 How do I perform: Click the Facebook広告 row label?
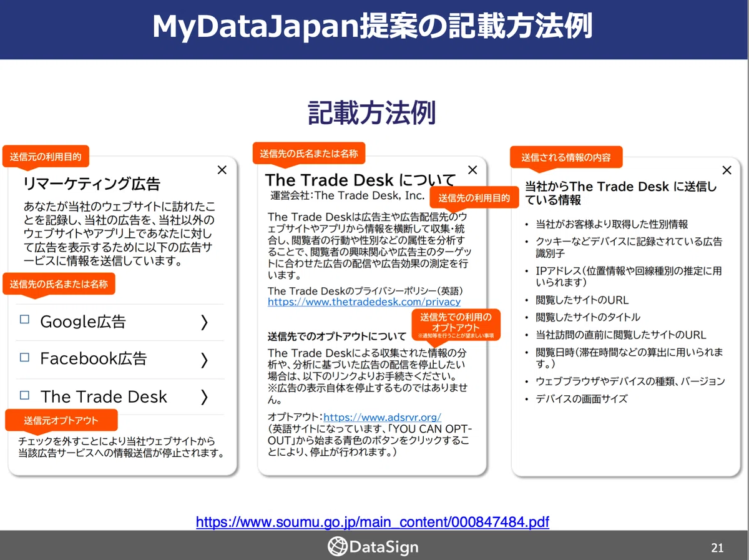tap(94, 358)
